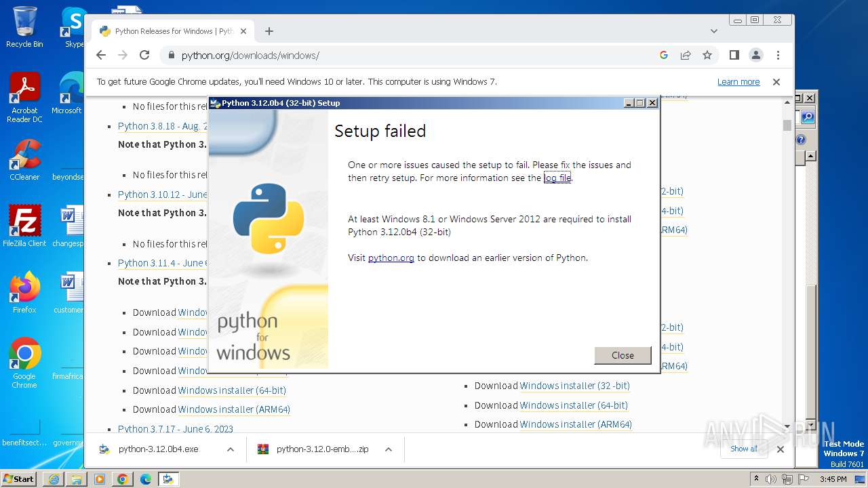Share this page icon
Image resolution: width=868 pixels, height=488 pixels.
686,55
